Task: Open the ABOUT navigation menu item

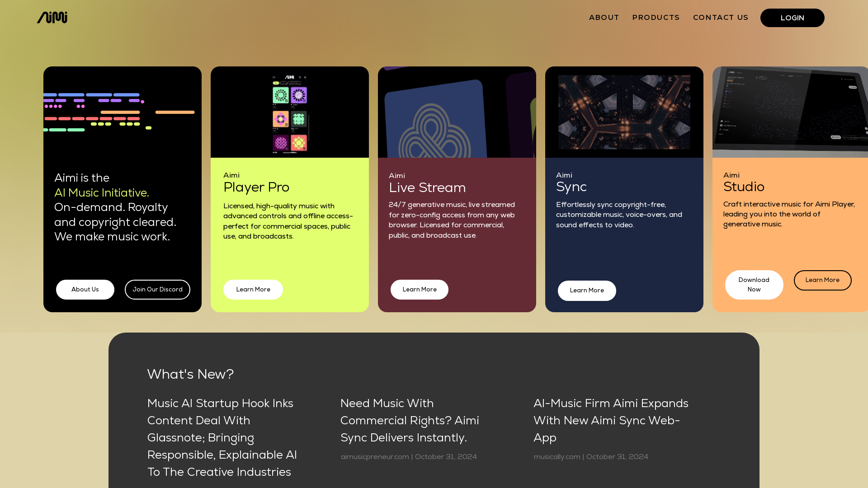Action: 604,17
